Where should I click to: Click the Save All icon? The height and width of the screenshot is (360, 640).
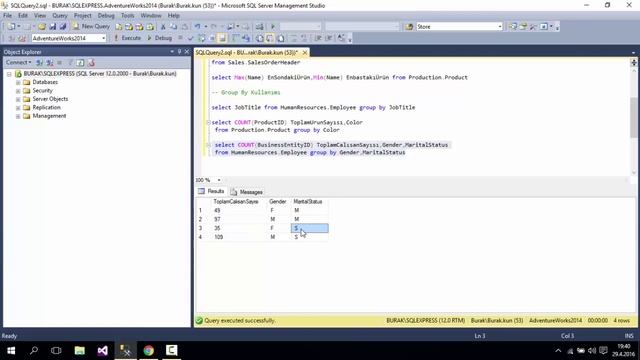pyautogui.click(x=63, y=27)
